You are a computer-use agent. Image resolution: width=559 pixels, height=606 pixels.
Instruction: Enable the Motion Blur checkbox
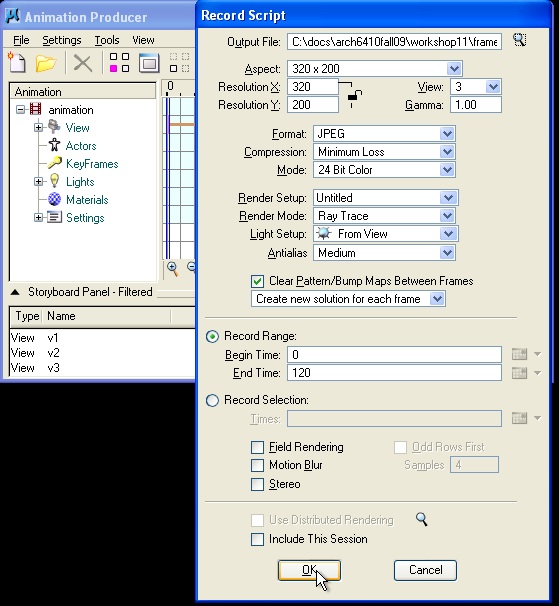click(x=257, y=465)
